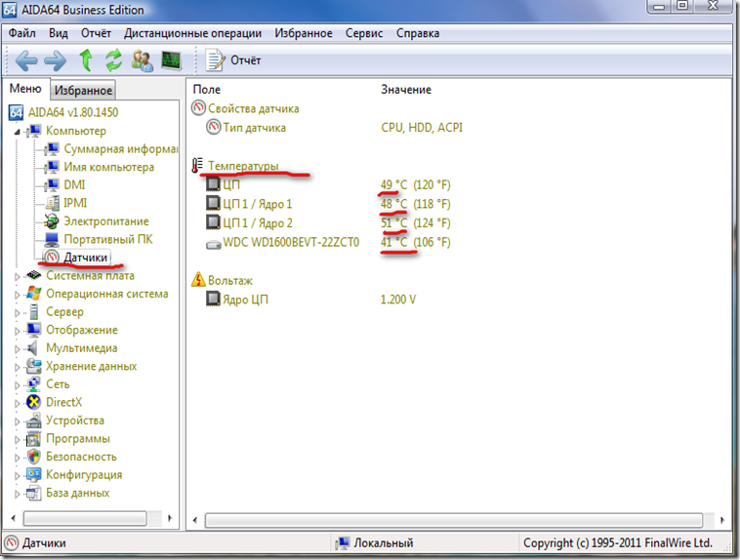Image resolution: width=740 pixels, height=560 pixels.
Task: Switch to the Меню tab
Action: click(x=25, y=89)
